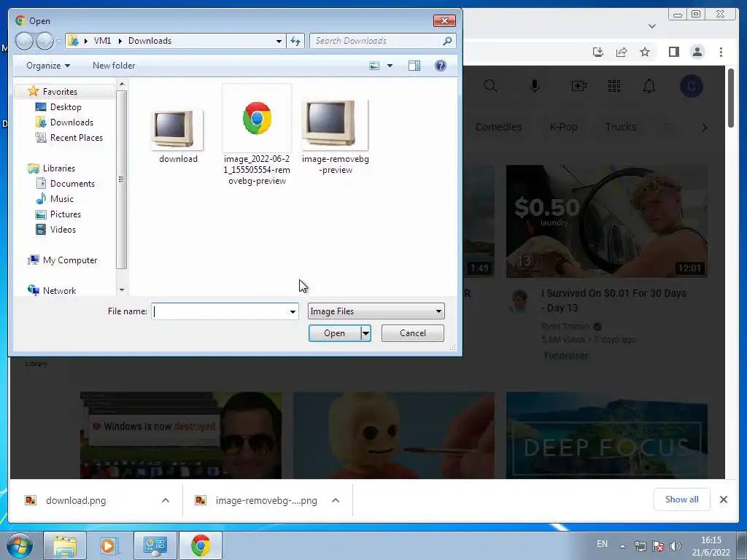The height and width of the screenshot is (560, 747).
Task: Open YouTube notifications bell
Action: point(649,86)
